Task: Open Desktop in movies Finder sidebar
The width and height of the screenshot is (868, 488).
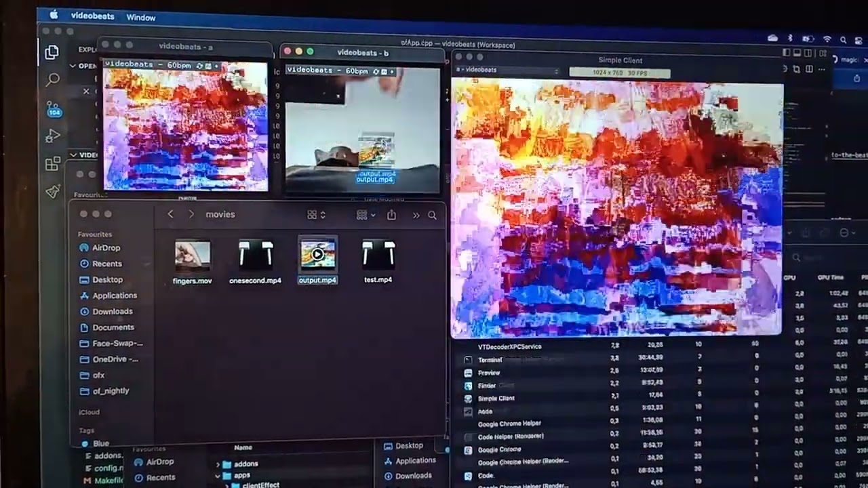Action: pyautogui.click(x=101, y=279)
